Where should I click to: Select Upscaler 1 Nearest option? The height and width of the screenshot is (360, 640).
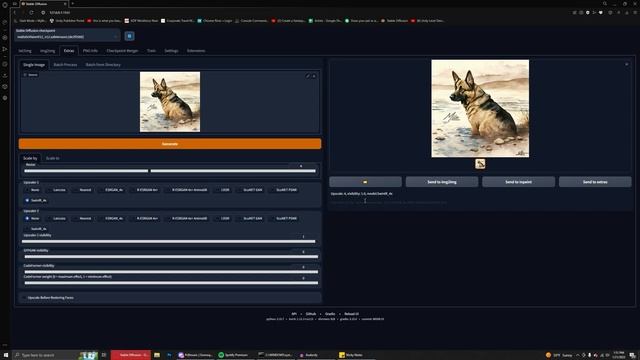(82, 190)
